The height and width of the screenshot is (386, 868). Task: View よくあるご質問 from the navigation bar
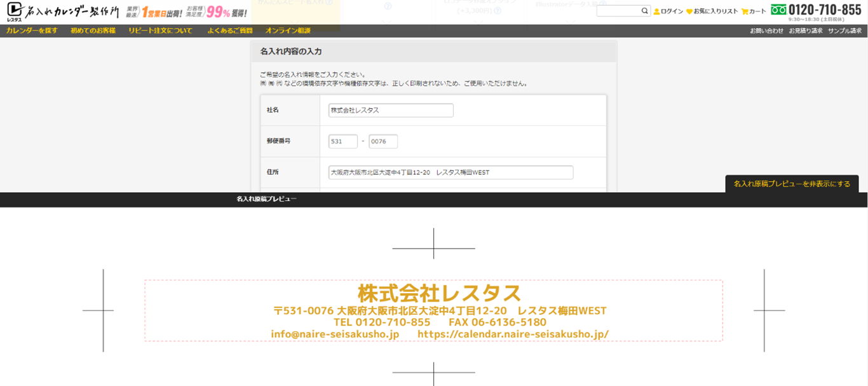(x=231, y=30)
